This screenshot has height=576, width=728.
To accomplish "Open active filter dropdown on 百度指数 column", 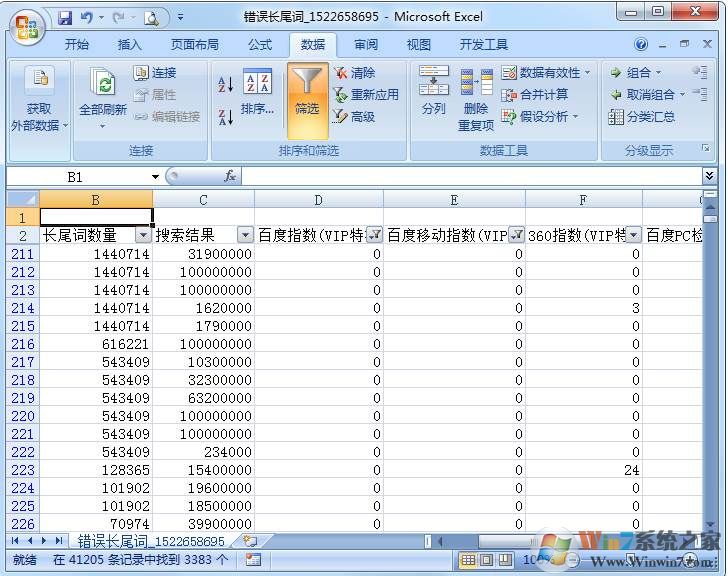I will click(x=374, y=235).
